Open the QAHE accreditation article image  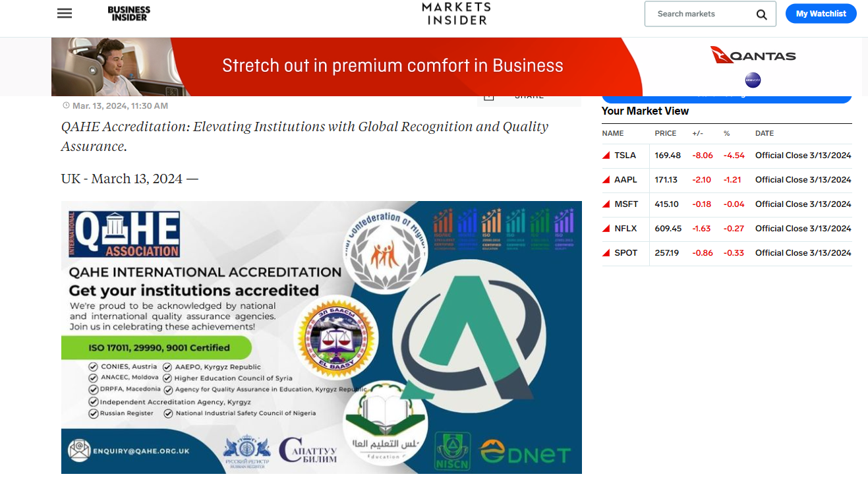point(322,337)
